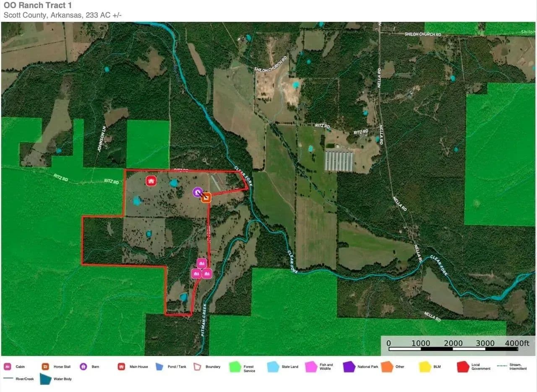Select the Boundary outline legend symbol
Screen dimensions: 537x392
(x=197, y=367)
